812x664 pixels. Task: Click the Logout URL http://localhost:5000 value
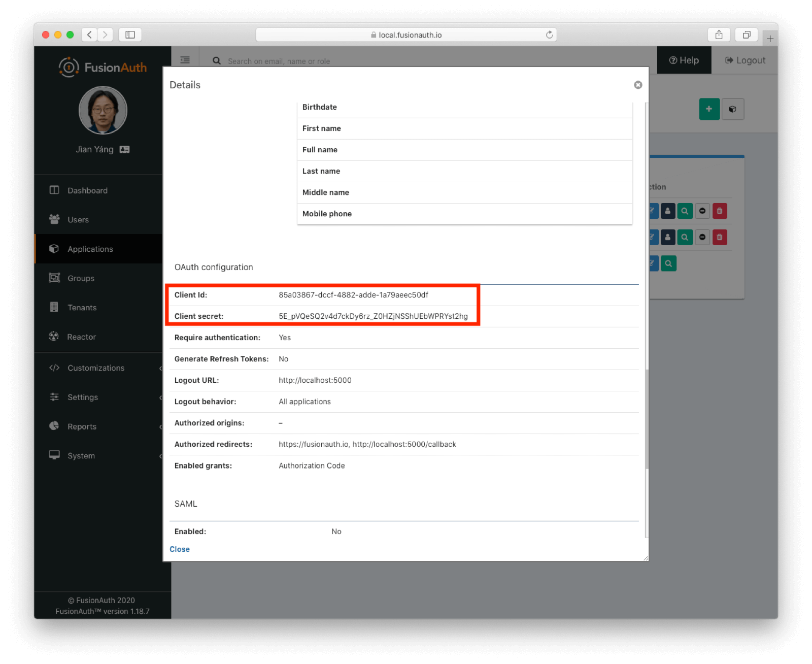315,380
